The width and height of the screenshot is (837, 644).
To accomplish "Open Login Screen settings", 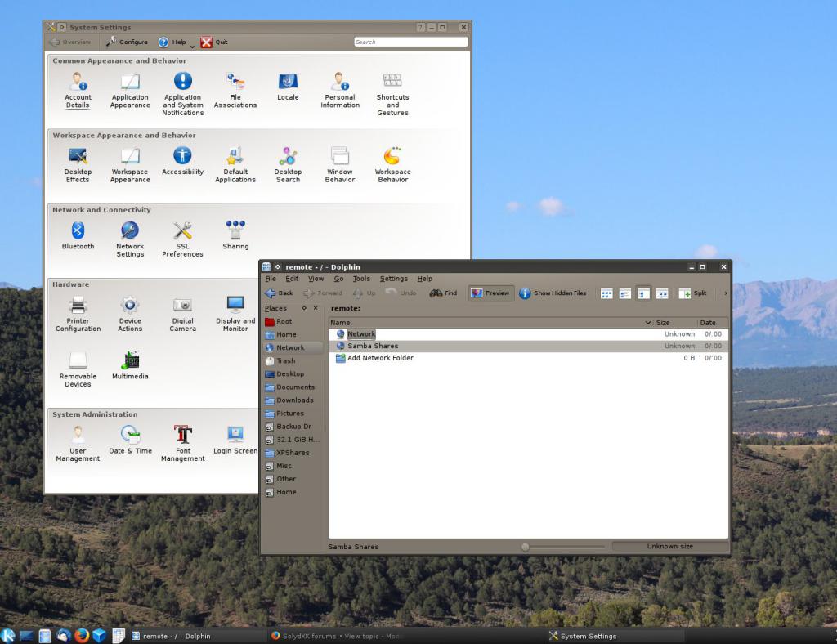I will click(235, 440).
